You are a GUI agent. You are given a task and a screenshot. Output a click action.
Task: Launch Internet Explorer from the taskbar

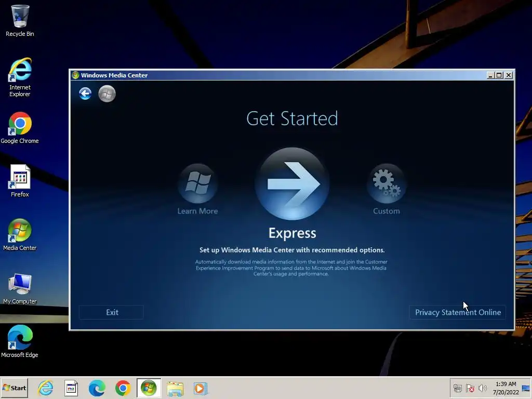pos(46,388)
